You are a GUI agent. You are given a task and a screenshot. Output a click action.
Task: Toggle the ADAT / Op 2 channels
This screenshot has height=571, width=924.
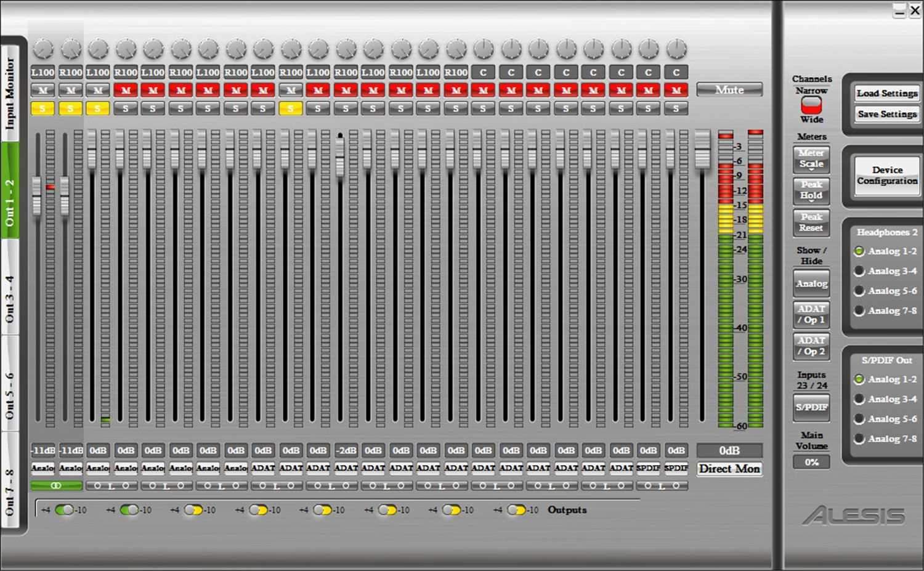coord(811,346)
